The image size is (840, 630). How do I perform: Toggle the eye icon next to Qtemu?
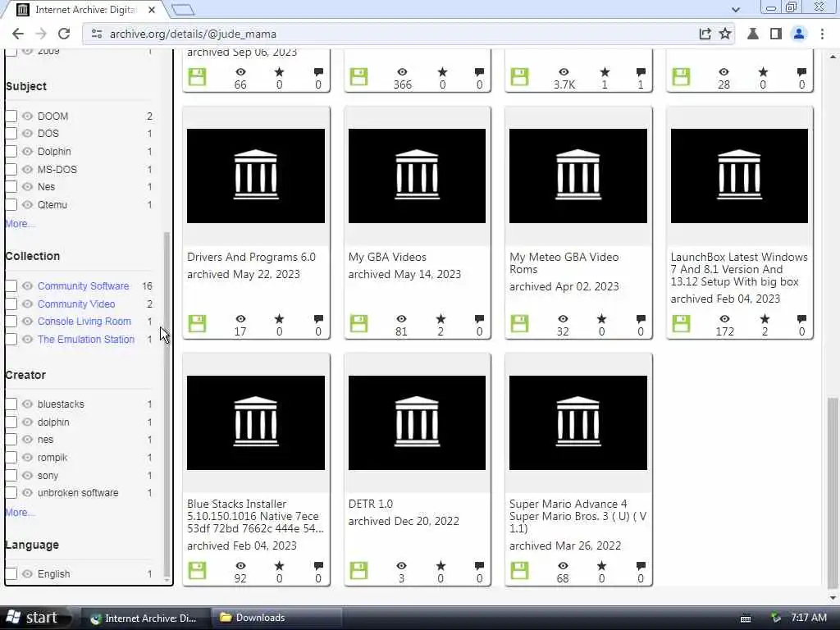pyautogui.click(x=27, y=204)
